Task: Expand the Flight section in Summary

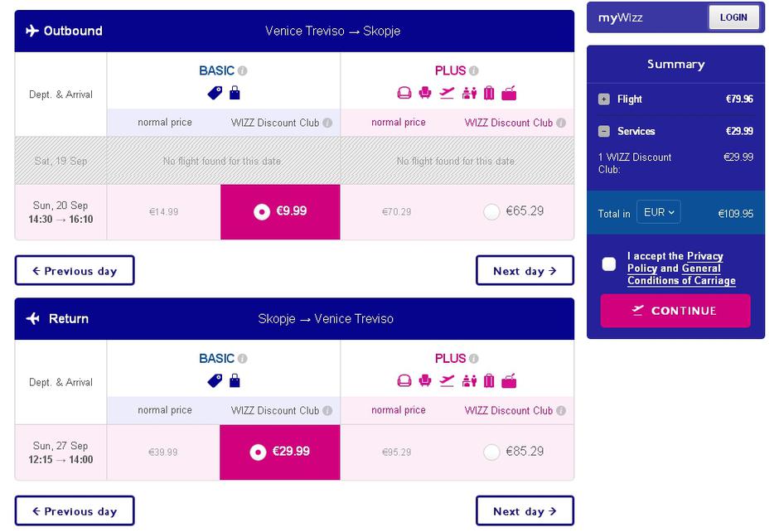Action: (x=603, y=99)
